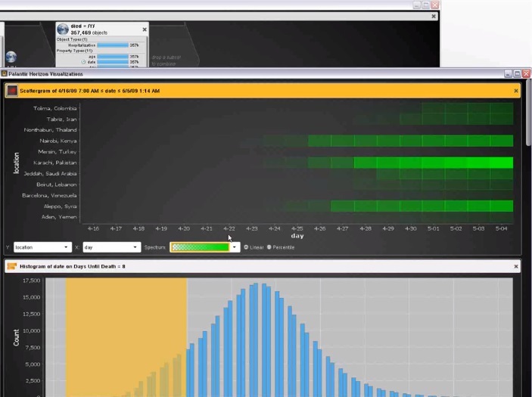
Task: Click the Nonthaburi, Thailand row label
Action: (x=50, y=130)
